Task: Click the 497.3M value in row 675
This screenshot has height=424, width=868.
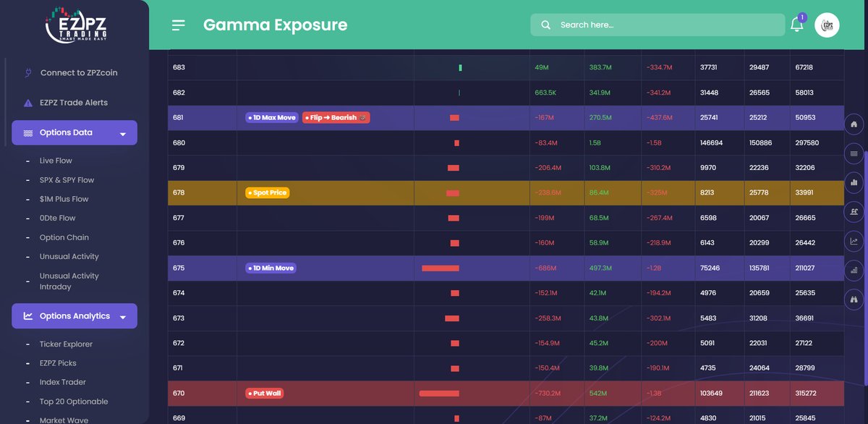Action: [x=600, y=268]
